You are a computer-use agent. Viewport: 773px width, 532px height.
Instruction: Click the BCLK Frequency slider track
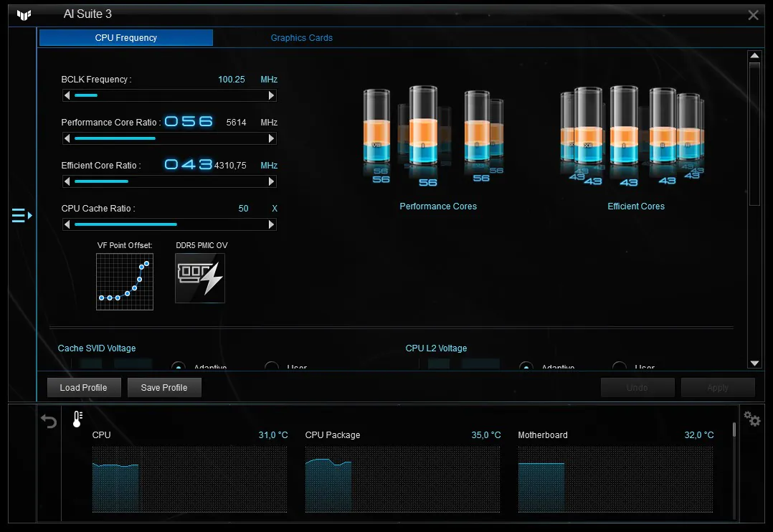click(169, 95)
